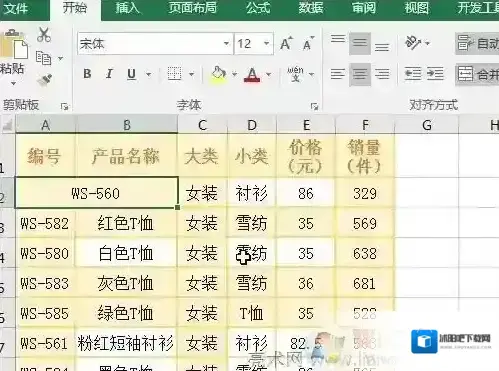Image resolution: width=499 pixels, height=371 pixels.
Task: Select column C header
Action: (x=202, y=125)
